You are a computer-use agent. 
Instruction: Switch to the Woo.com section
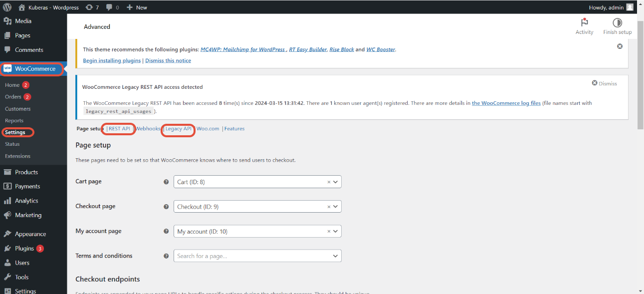(208, 129)
